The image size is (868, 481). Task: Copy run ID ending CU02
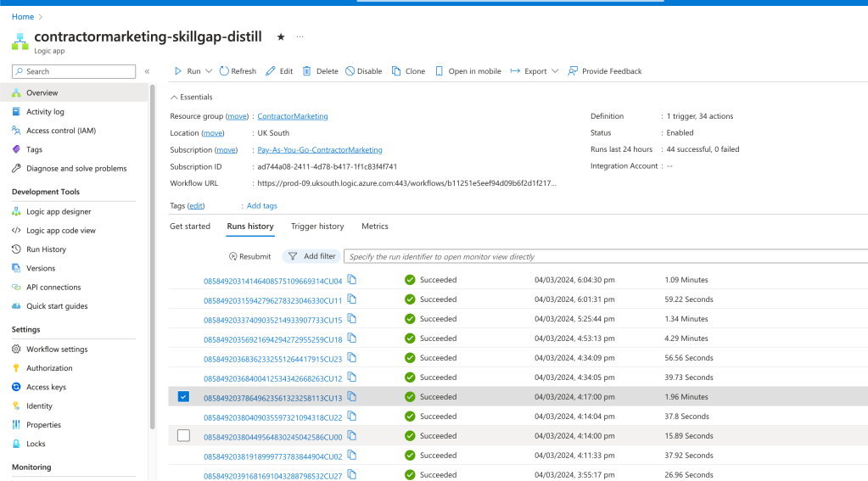(351, 455)
